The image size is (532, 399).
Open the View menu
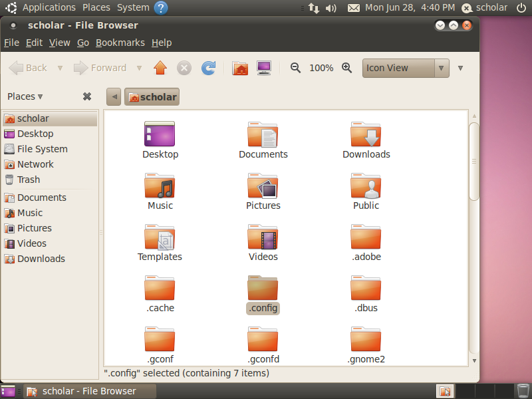(60, 43)
